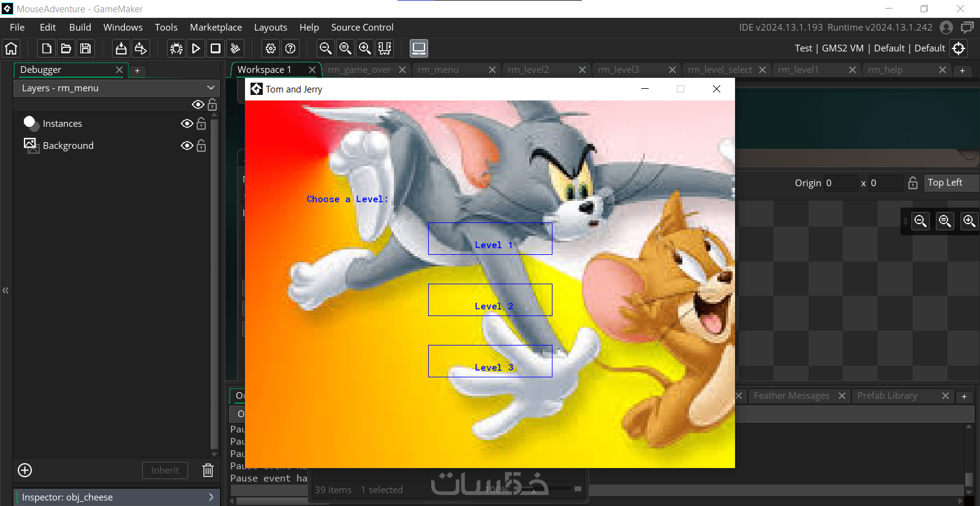Open the Layers - rm_menu dropdown
This screenshot has width=980, height=506.
click(116, 88)
